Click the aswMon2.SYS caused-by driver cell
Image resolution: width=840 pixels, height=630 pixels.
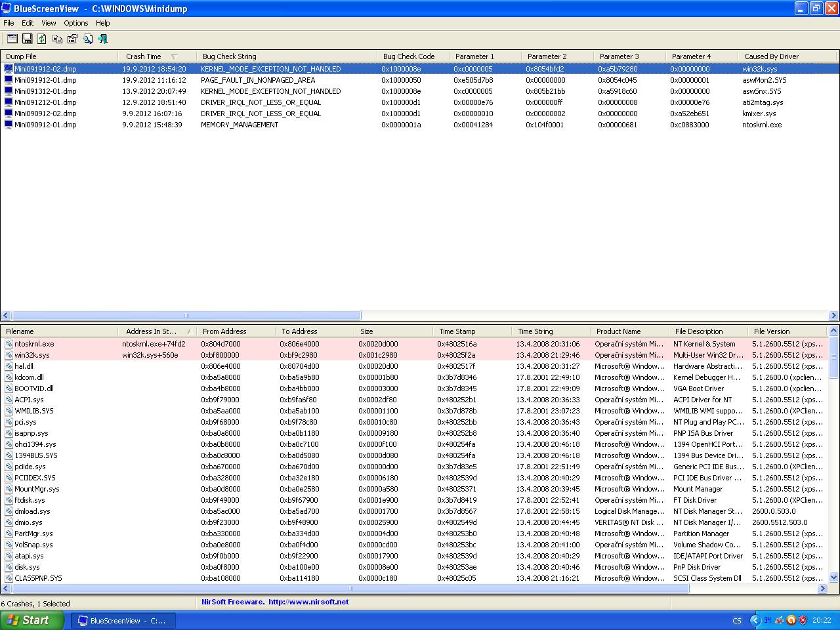[765, 80]
